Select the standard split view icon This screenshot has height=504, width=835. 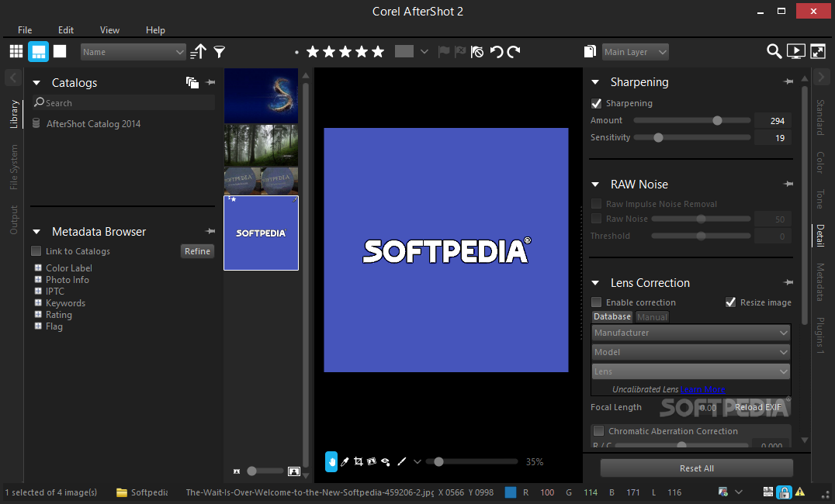pyautogui.click(x=38, y=52)
